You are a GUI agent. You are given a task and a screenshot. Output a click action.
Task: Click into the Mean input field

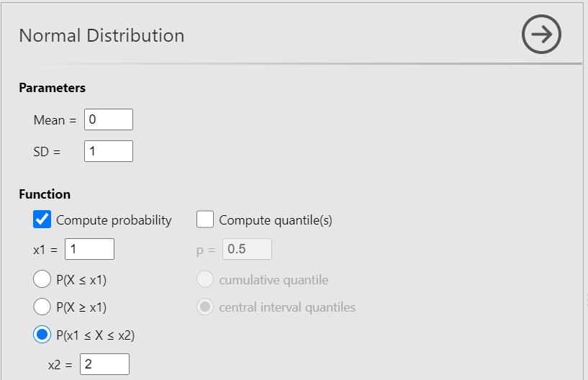point(109,119)
